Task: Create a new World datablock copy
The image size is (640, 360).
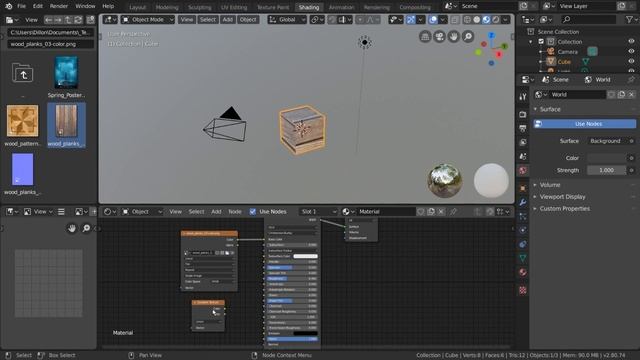Action: 621,94
